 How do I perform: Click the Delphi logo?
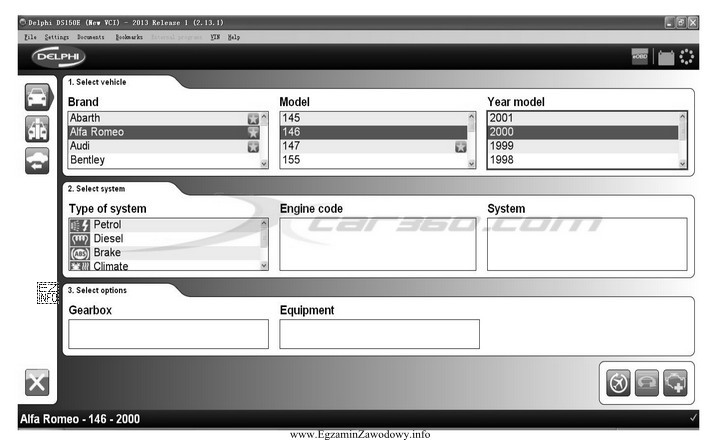point(58,57)
